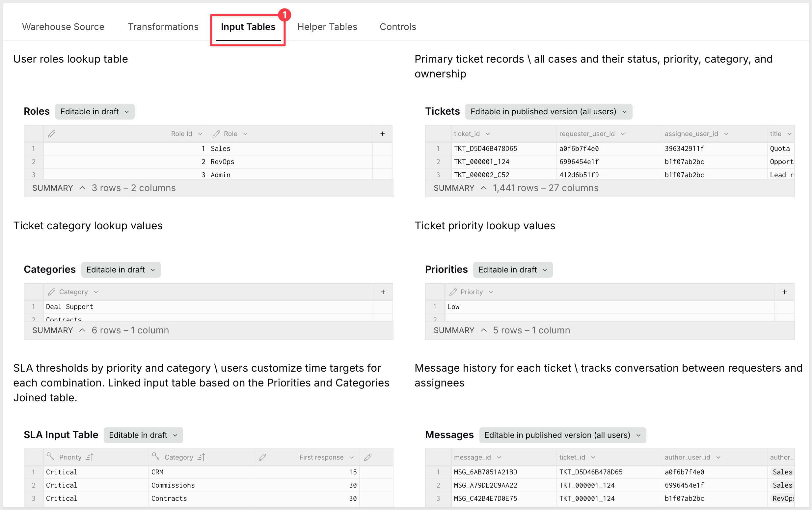Screen dimensions: 812x510
Task: Sort SLA table by Priority ascending icon
Action: pos(89,457)
